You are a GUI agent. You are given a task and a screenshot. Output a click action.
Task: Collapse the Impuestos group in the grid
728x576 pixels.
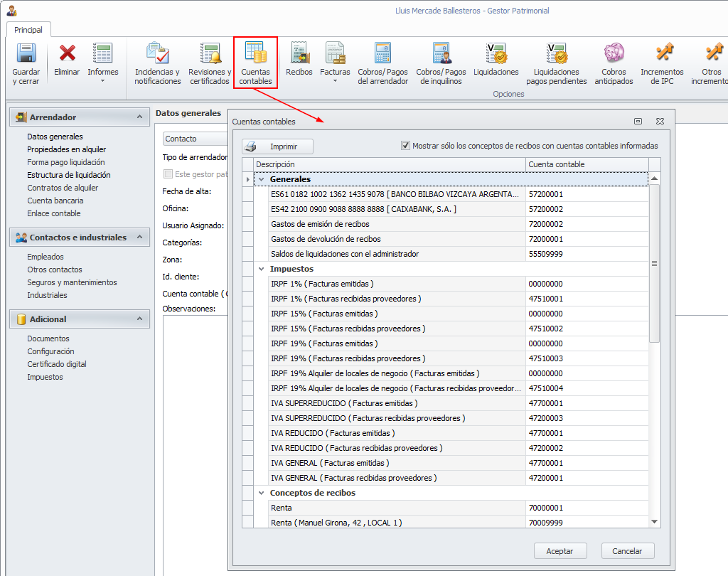coord(261,270)
